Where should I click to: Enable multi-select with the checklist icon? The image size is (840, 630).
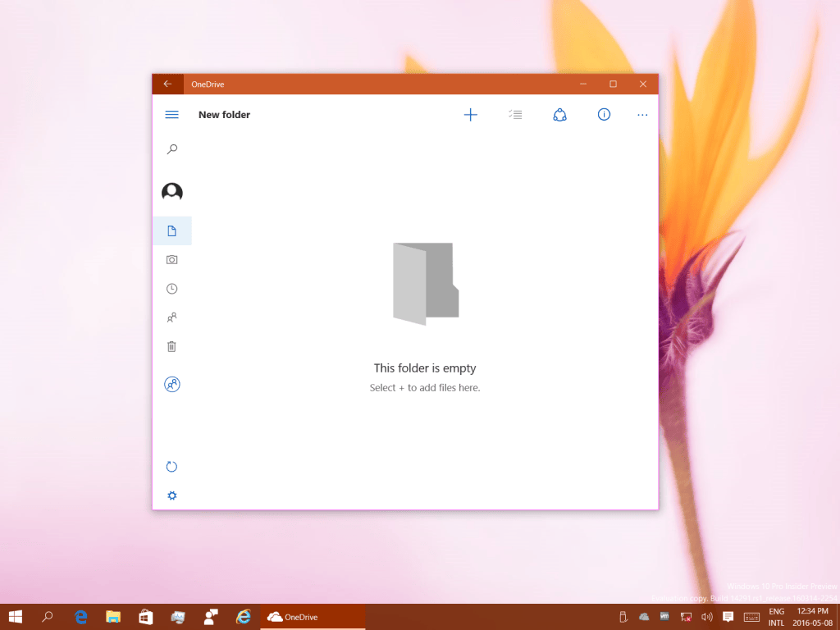515,114
